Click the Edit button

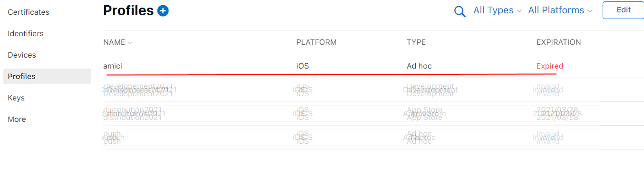[623, 10]
